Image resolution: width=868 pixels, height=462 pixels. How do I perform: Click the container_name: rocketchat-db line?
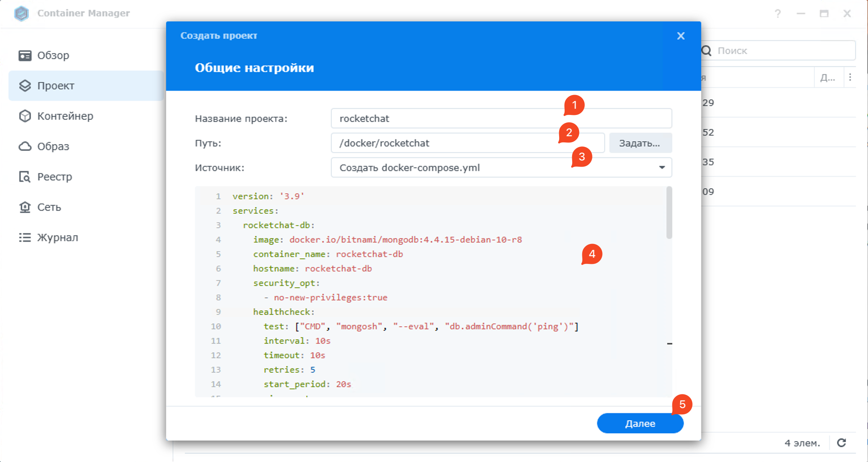(x=328, y=254)
